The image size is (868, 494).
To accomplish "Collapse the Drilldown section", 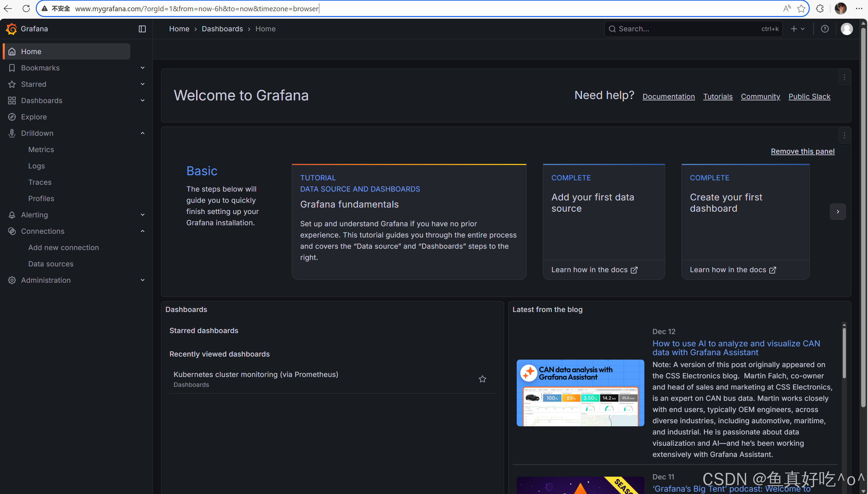I will coord(143,133).
